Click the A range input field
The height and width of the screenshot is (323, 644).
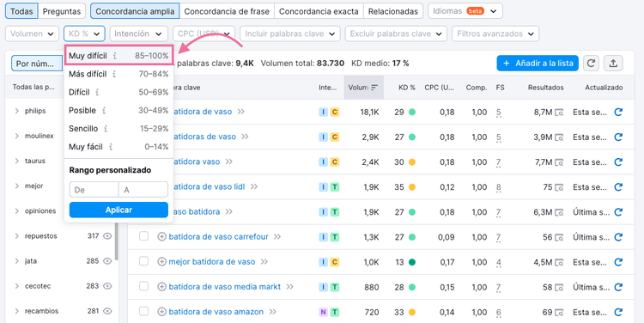(x=143, y=190)
